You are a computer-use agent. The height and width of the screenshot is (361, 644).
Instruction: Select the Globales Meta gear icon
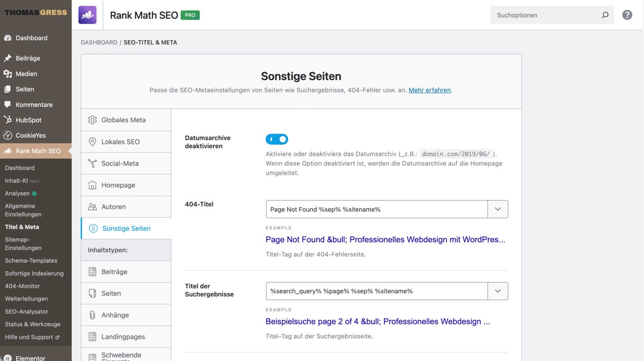pyautogui.click(x=92, y=120)
